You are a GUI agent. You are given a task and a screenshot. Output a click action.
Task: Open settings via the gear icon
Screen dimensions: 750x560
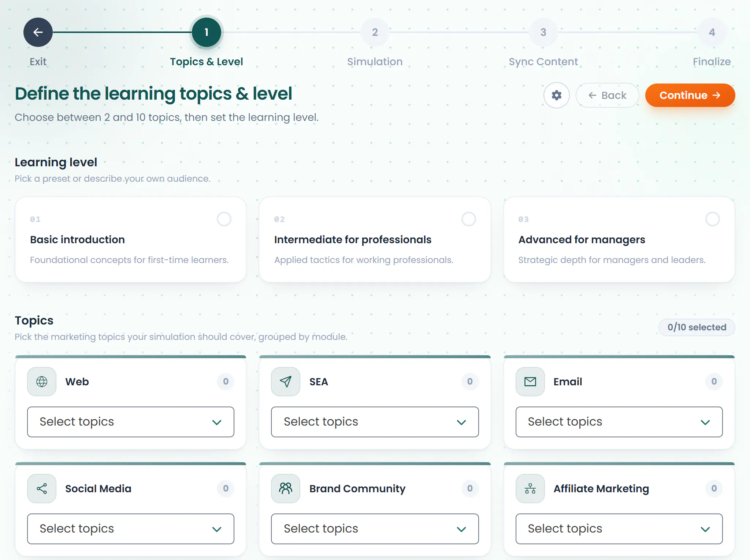click(556, 95)
